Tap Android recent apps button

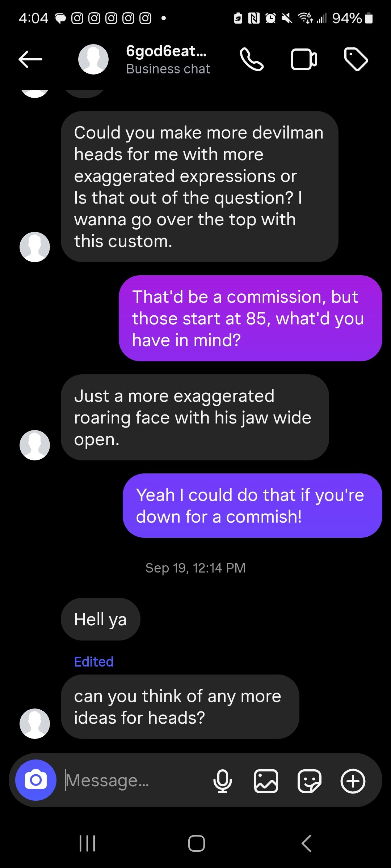pos(87,843)
